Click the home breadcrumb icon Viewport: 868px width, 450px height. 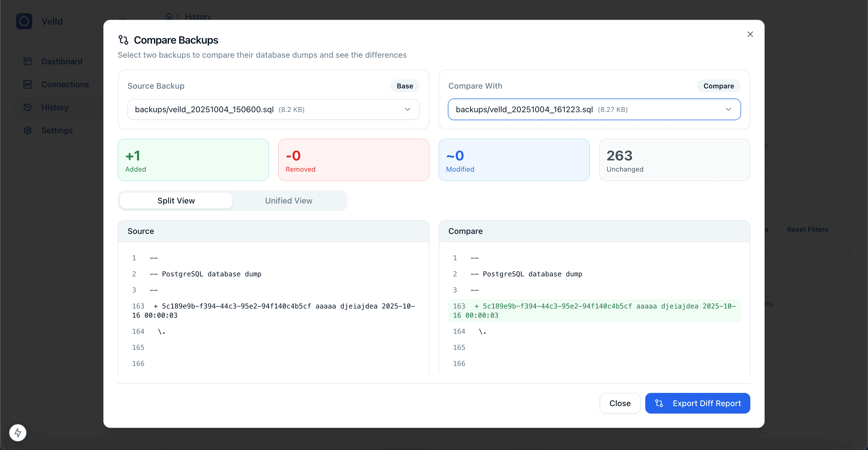pos(169,17)
